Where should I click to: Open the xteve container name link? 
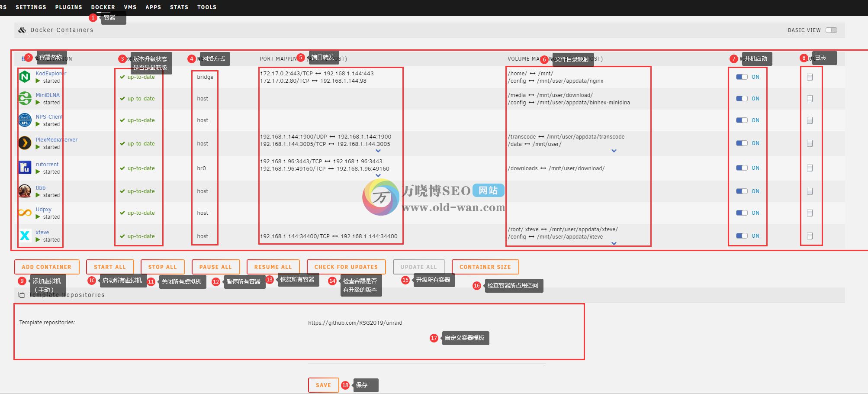click(42, 233)
